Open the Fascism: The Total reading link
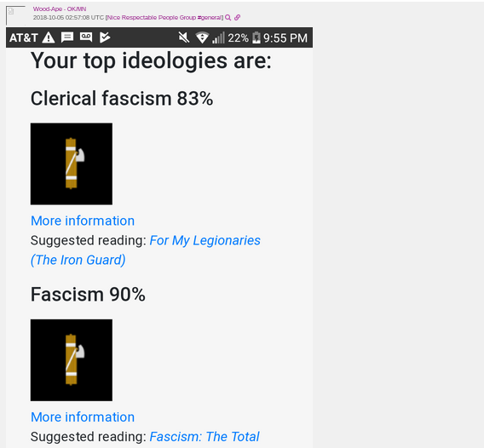484x448 pixels. pos(205,437)
